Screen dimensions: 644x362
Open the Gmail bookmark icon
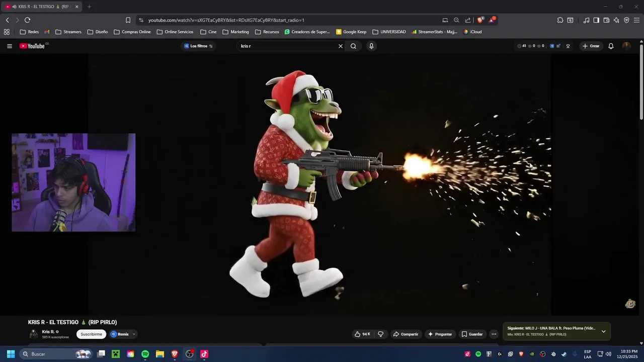[x=47, y=32]
